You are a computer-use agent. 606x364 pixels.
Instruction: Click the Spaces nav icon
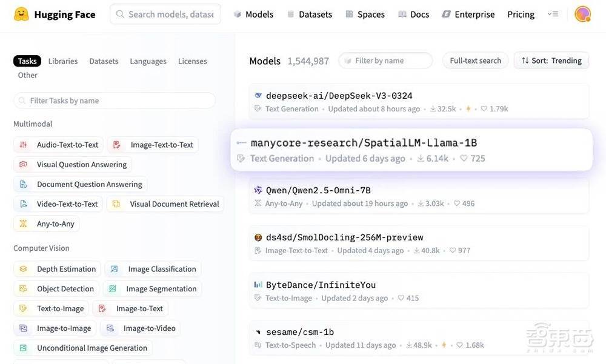tap(350, 15)
